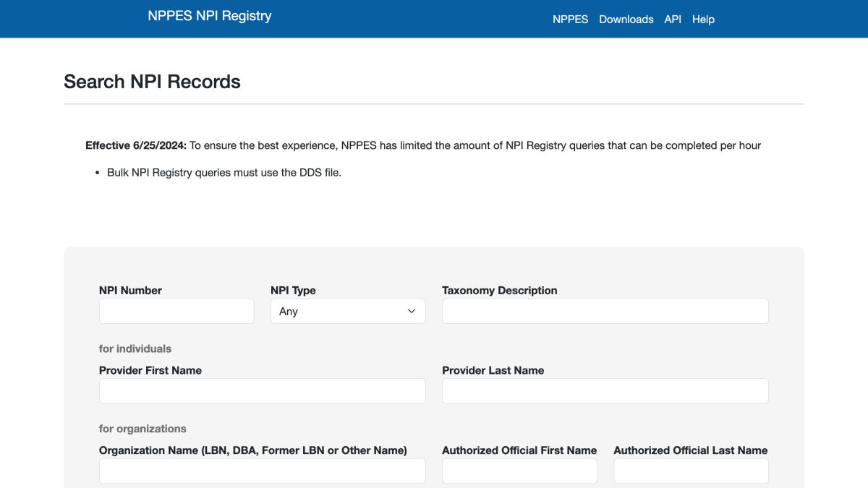Select the 'for organizations' section label
The height and width of the screenshot is (488, 868).
142,428
